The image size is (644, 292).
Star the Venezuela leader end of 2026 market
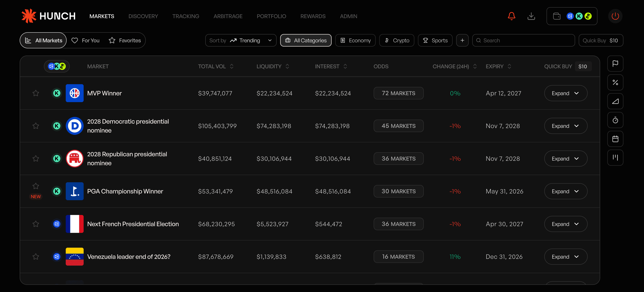point(36,256)
